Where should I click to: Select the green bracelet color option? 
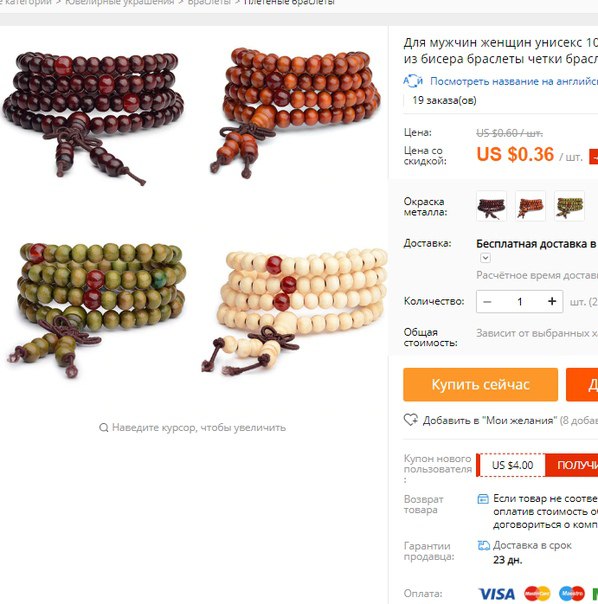569,206
